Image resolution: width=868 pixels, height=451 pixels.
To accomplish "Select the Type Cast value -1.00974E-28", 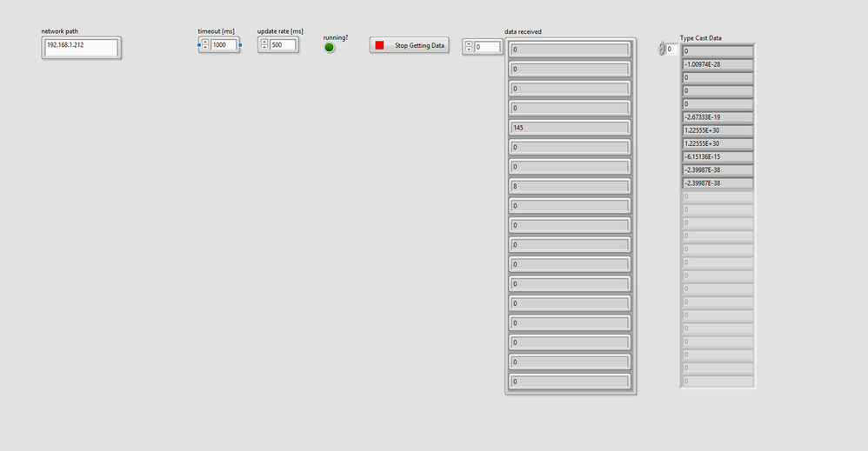I will coord(718,64).
